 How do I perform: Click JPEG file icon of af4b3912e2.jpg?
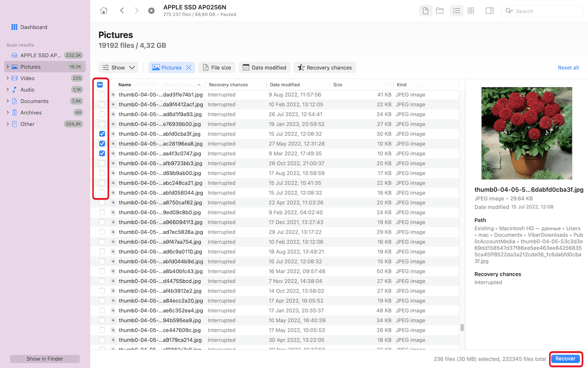click(113, 291)
